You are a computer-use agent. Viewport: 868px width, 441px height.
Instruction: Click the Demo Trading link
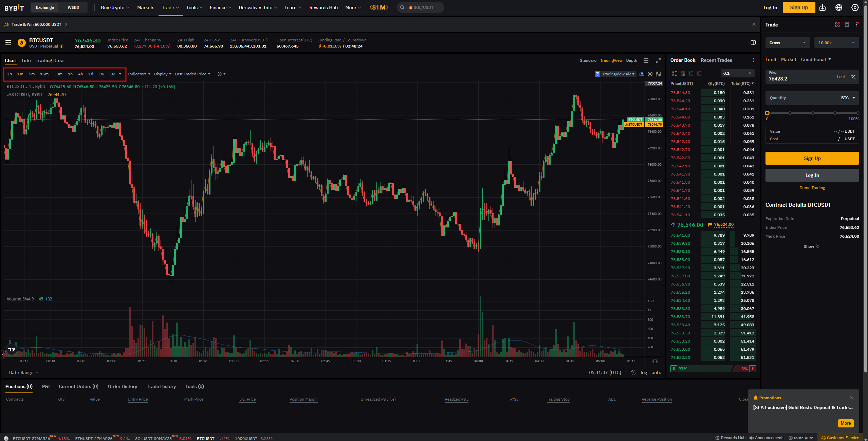(812, 188)
